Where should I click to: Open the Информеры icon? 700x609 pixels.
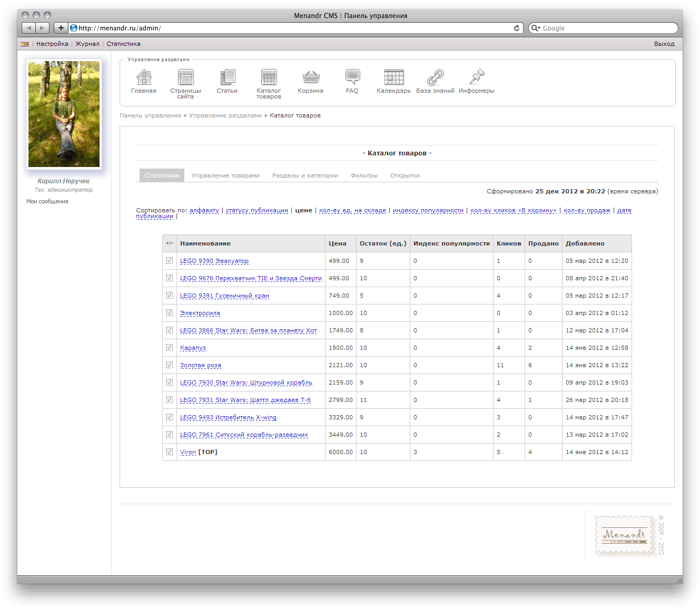[x=476, y=79]
